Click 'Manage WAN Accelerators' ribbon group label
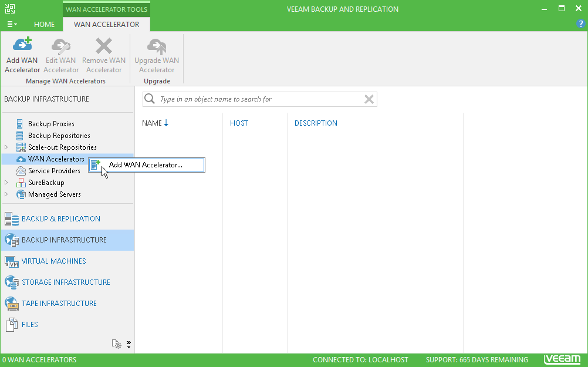The image size is (588, 367). coord(66,81)
